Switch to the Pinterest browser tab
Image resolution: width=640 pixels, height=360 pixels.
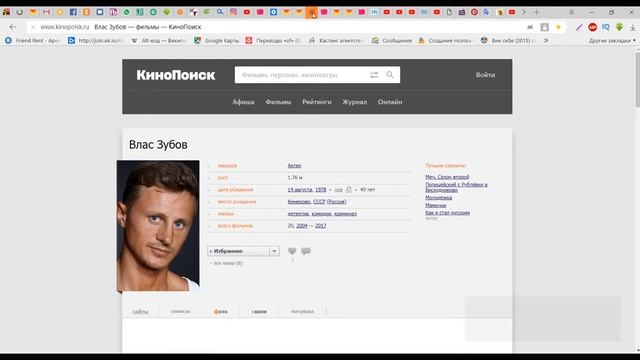tap(474, 12)
